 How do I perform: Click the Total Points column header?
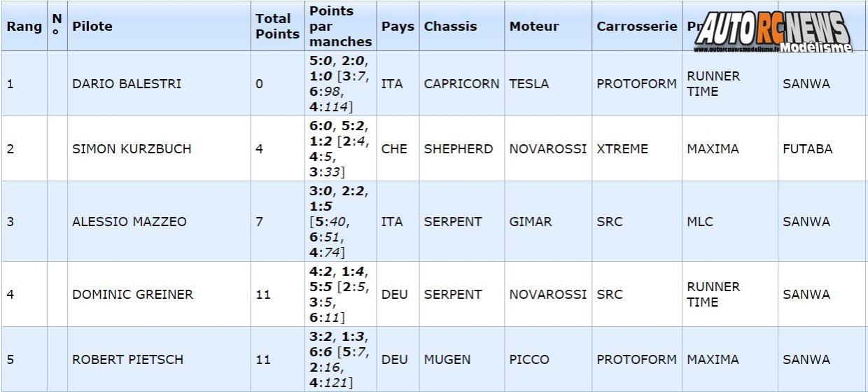(x=277, y=27)
